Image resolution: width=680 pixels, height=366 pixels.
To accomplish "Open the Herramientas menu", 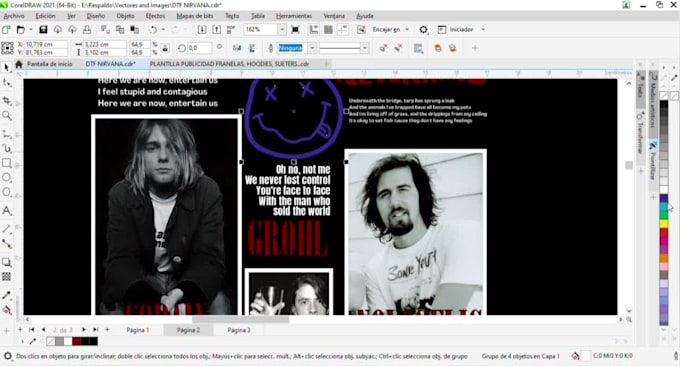I will pyautogui.click(x=294, y=16).
